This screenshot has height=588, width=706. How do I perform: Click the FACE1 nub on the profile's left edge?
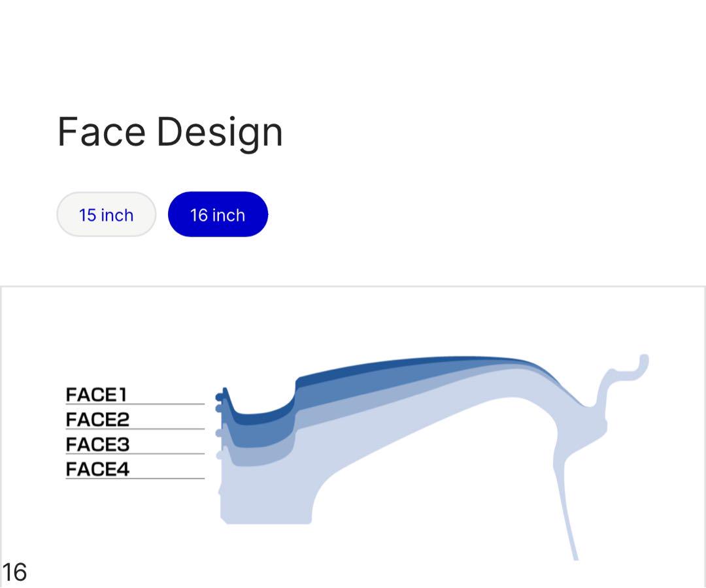coord(220,397)
